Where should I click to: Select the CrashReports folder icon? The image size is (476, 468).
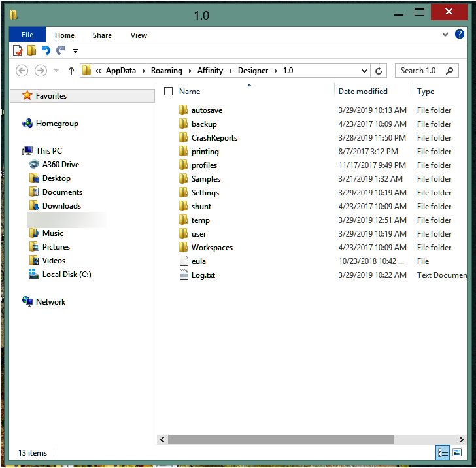point(183,137)
